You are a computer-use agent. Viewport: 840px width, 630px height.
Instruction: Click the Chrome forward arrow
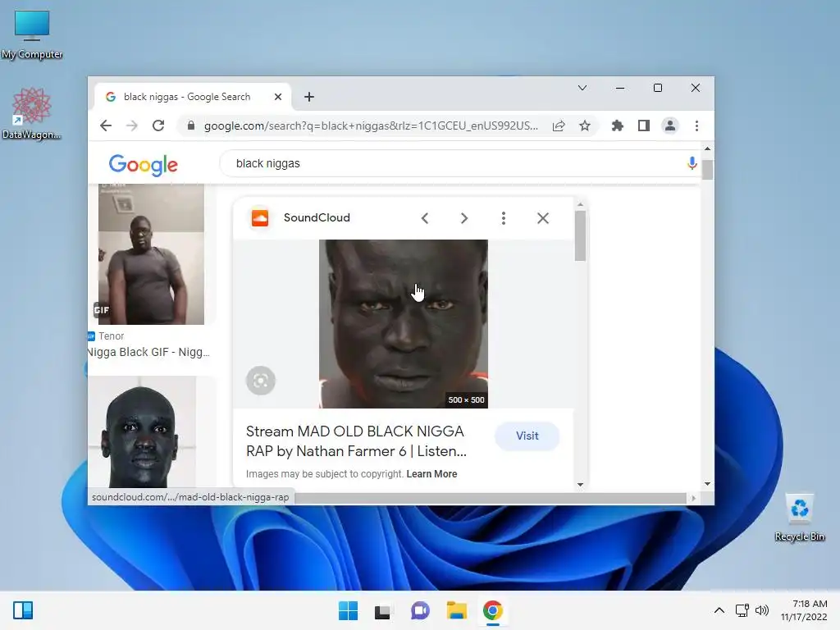[x=132, y=126]
